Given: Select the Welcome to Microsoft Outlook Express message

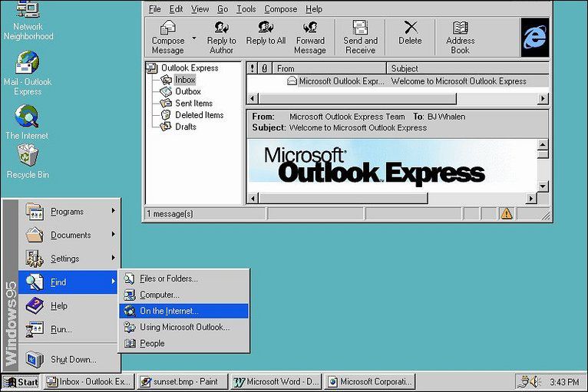Looking at the screenshot, I should click(x=398, y=81).
